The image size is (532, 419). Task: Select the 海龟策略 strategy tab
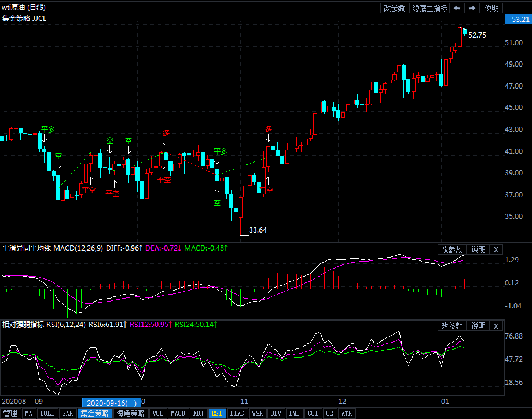(x=130, y=414)
